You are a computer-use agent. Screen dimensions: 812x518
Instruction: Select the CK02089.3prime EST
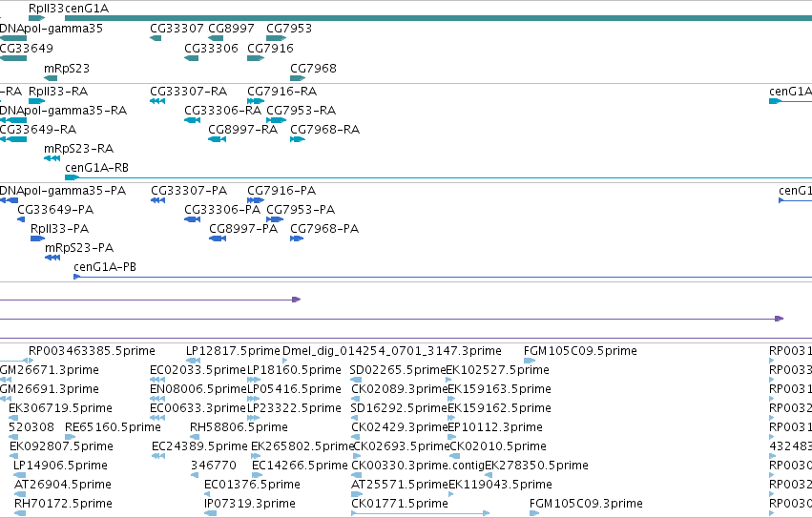coord(355,399)
